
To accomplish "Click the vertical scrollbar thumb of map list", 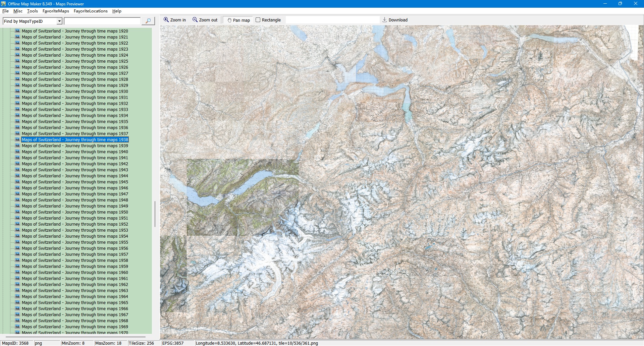I will [155, 214].
